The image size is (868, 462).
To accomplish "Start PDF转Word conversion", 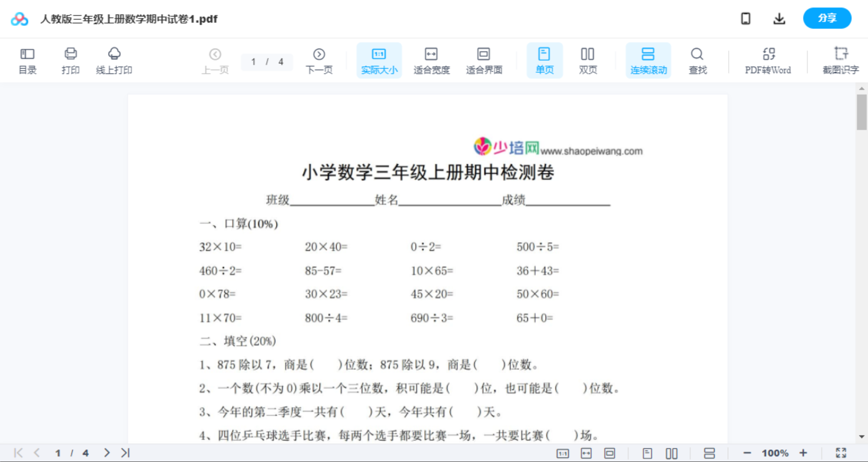I will [x=768, y=60].
